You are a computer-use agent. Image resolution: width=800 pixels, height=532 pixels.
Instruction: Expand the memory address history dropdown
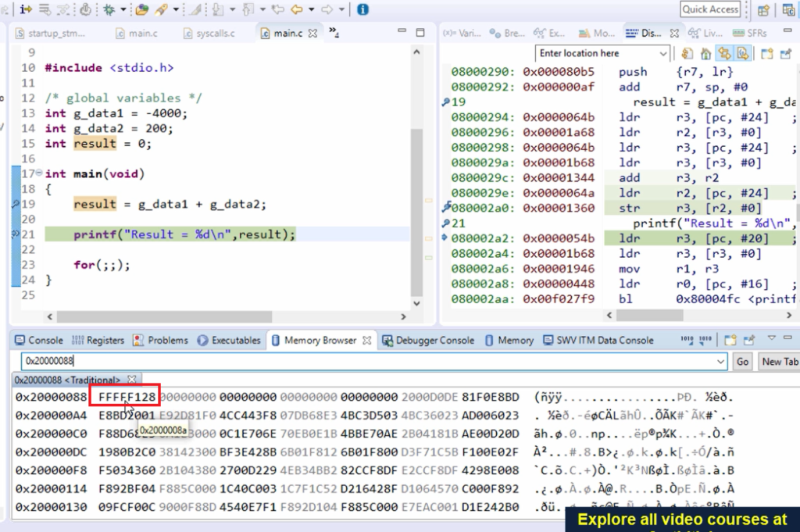(720, 362)
